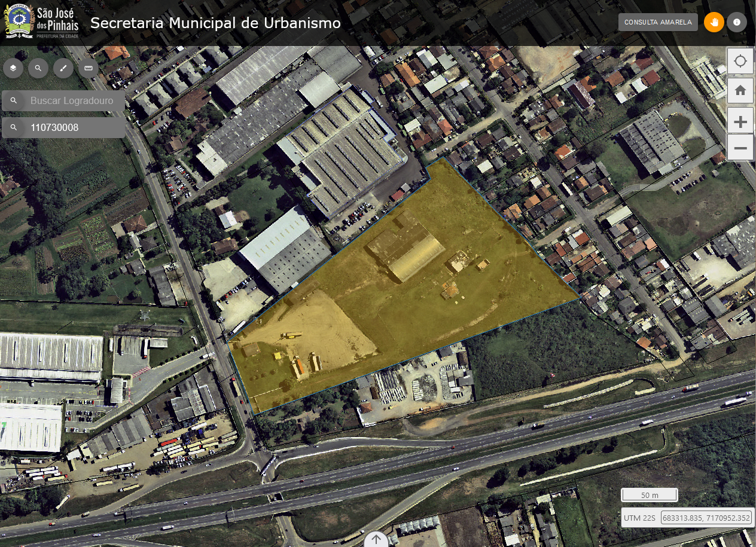The width and height of the screenshot is (756, 547).
Task: Toggle the orange pan hand tool
Action: click(714, 22)
